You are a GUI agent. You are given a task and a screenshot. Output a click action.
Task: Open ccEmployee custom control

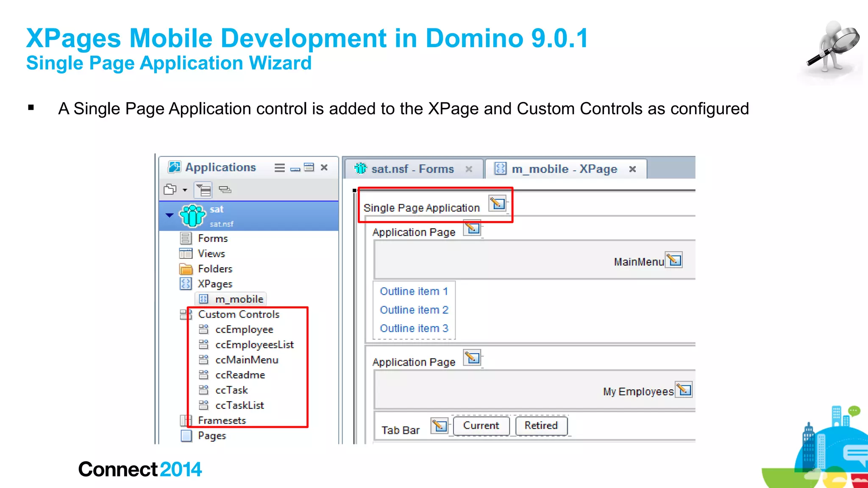[x=245, y=330]
